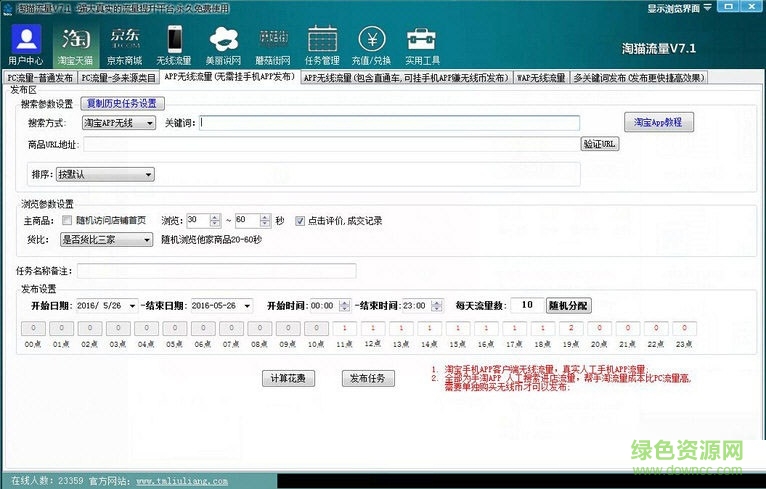Click the 关键词 input field
Viewport: 766px width, 489px height.
[x=389, y=123]
